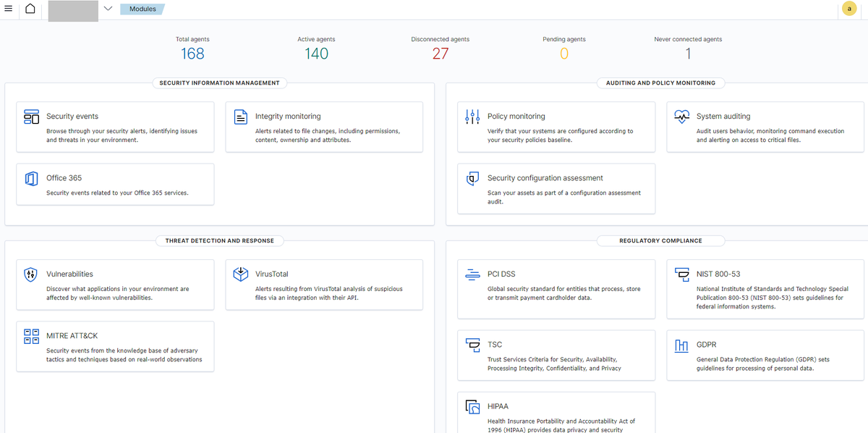Click the 'Total agents' label
868x433 pixels.
tap(192, 39)
